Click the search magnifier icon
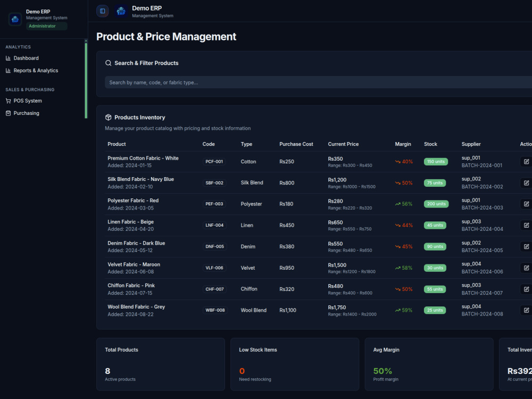 [108, 63]
